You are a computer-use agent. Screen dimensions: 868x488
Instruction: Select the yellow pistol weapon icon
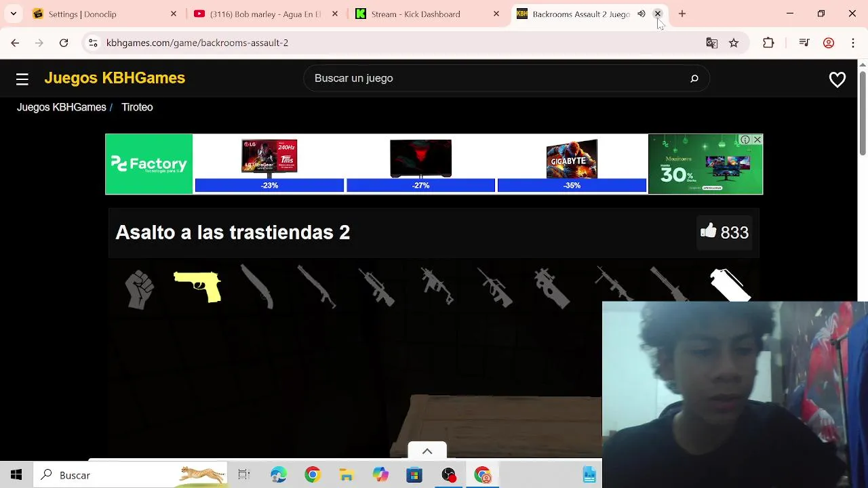[197, 287]
